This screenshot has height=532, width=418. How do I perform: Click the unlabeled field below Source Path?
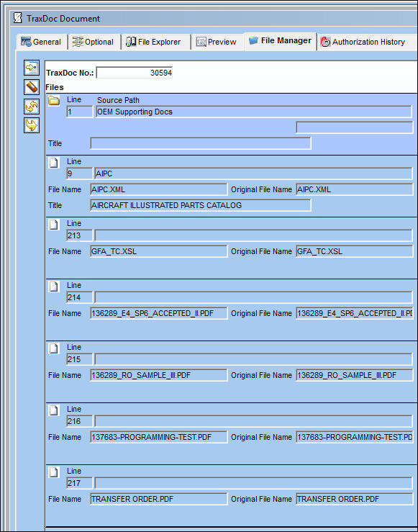pos(355,127)
